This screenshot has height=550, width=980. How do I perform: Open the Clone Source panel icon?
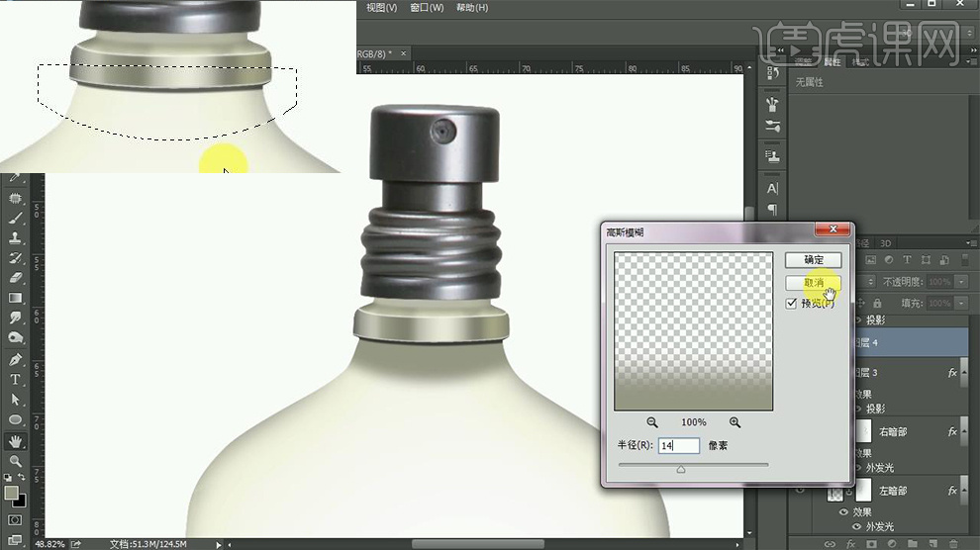[x=772, y=155]
